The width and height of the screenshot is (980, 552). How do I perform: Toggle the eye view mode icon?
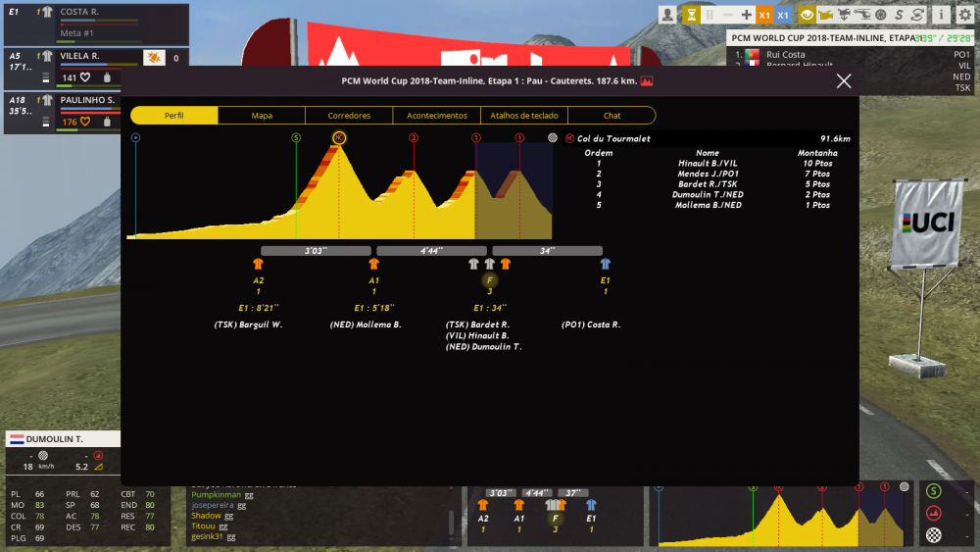[x=807, y=15]
